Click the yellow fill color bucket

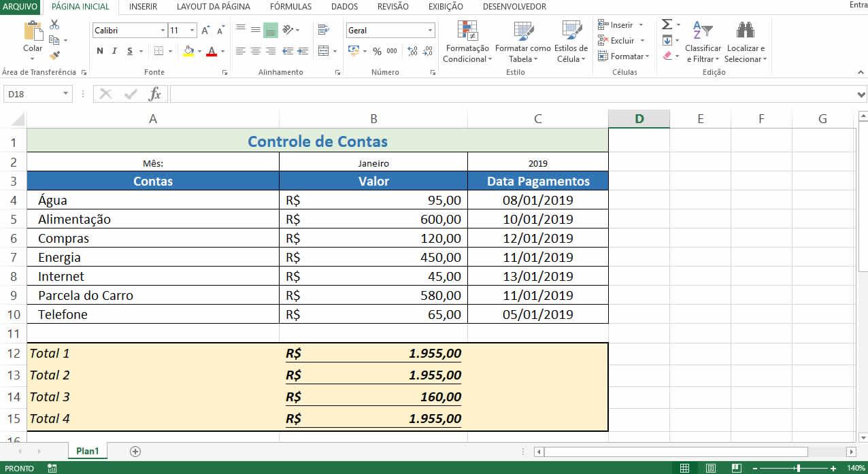tap(188, 51)
